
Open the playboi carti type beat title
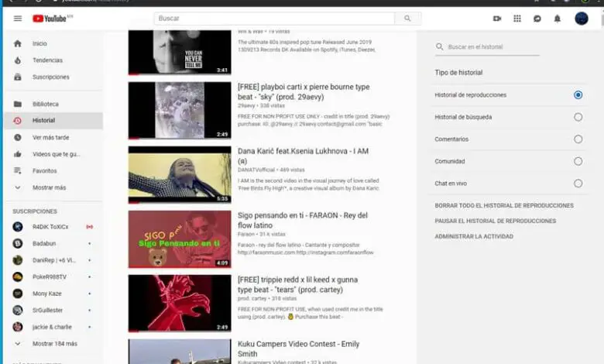(x=304, y=91)
